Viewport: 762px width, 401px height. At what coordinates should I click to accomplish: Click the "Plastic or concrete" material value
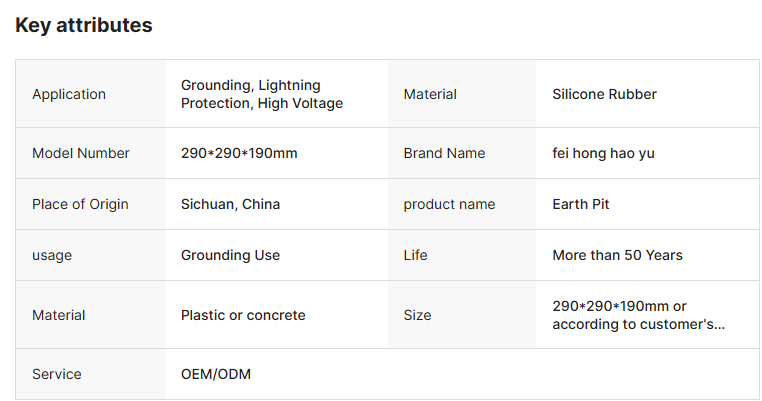point(243,315)
